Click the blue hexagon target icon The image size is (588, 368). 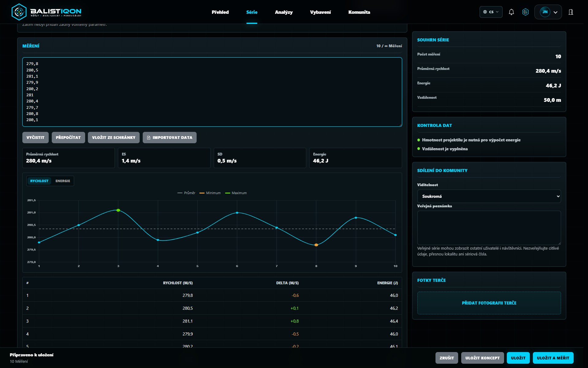click(525, 12)
